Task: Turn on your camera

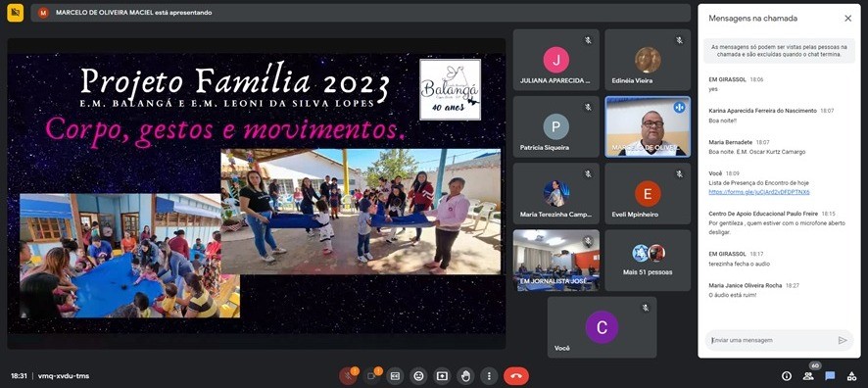Action: (x=371, y=376)
